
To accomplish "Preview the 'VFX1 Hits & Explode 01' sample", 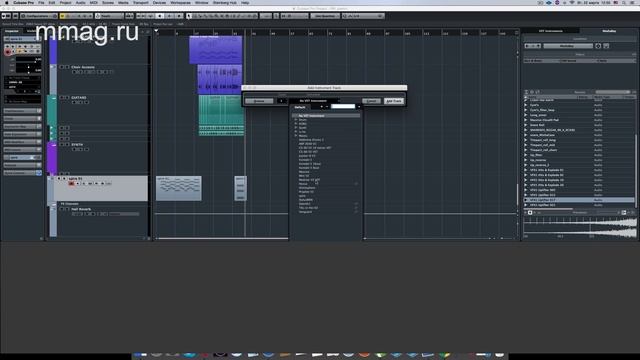I will pyautogui.click(x=526, y=170).
